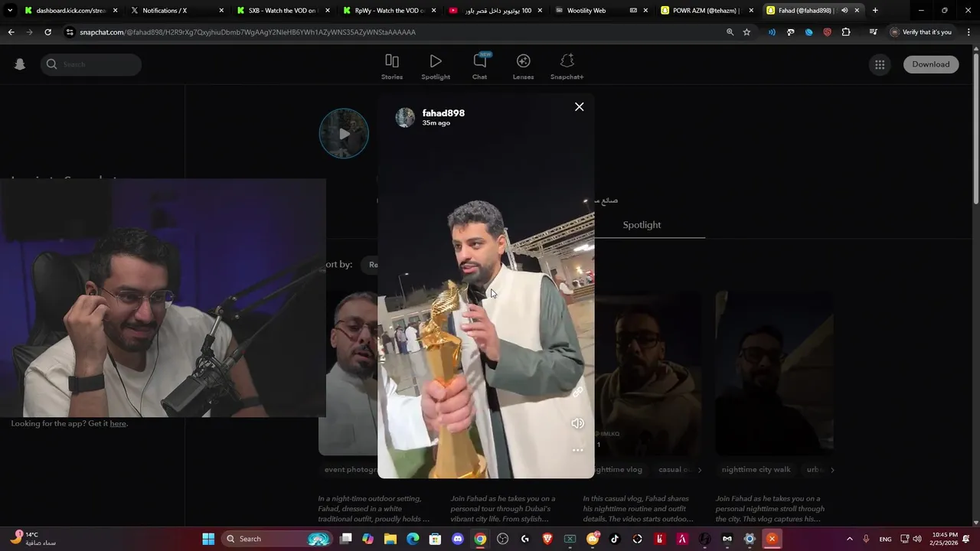Switch to POWR AZM Snapchat tab
Image resolution: width=980 pixels, height=551 pixels.
(x=707, y=11)
